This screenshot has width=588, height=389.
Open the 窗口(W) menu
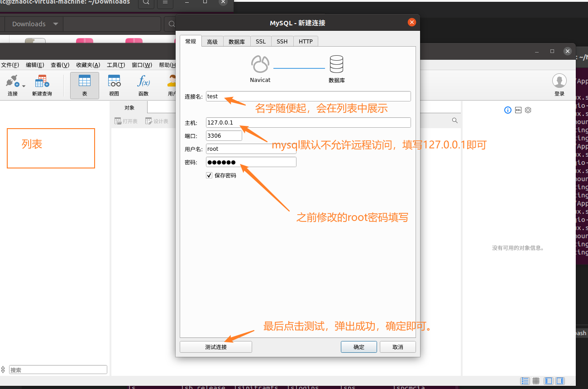(x=142, y=65)
